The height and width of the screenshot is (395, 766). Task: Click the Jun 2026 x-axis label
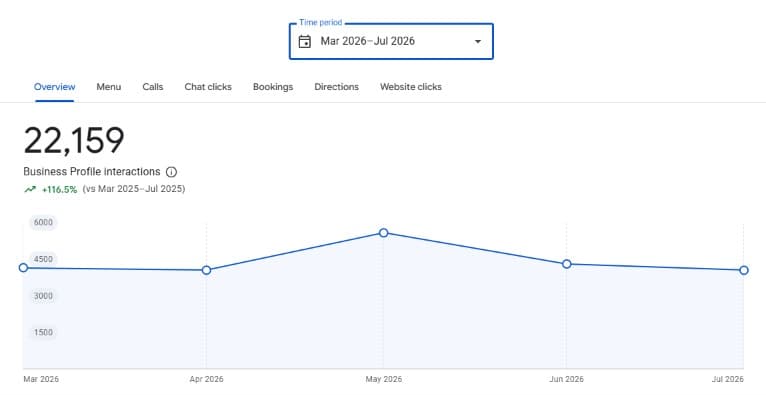[566, 379]
